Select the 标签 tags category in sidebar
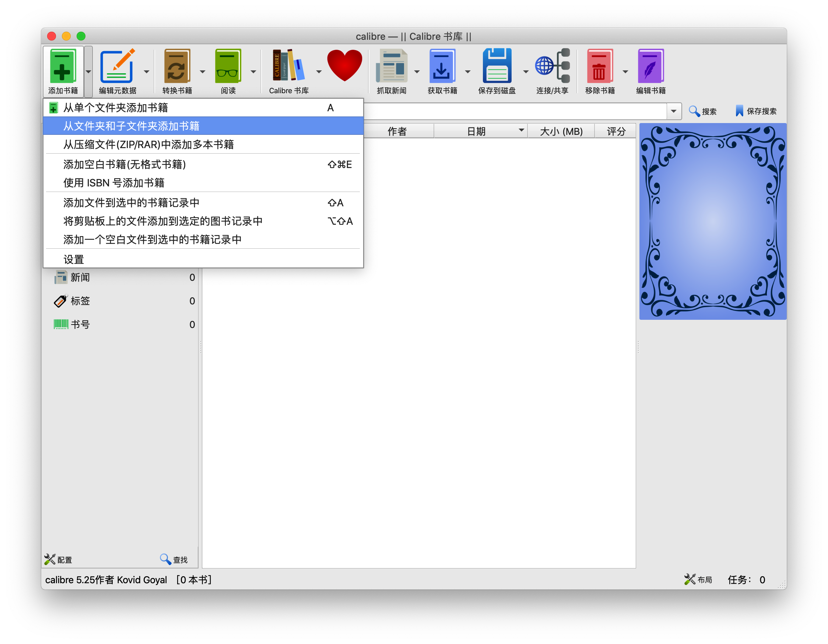The image size is (828, 644). click(x=124, y=301)
